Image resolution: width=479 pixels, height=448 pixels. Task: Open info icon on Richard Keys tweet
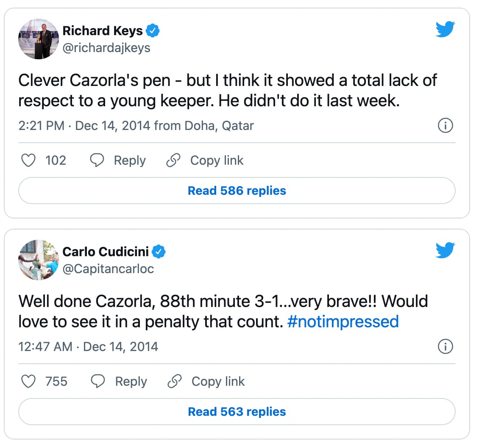(x=446, y=125)
